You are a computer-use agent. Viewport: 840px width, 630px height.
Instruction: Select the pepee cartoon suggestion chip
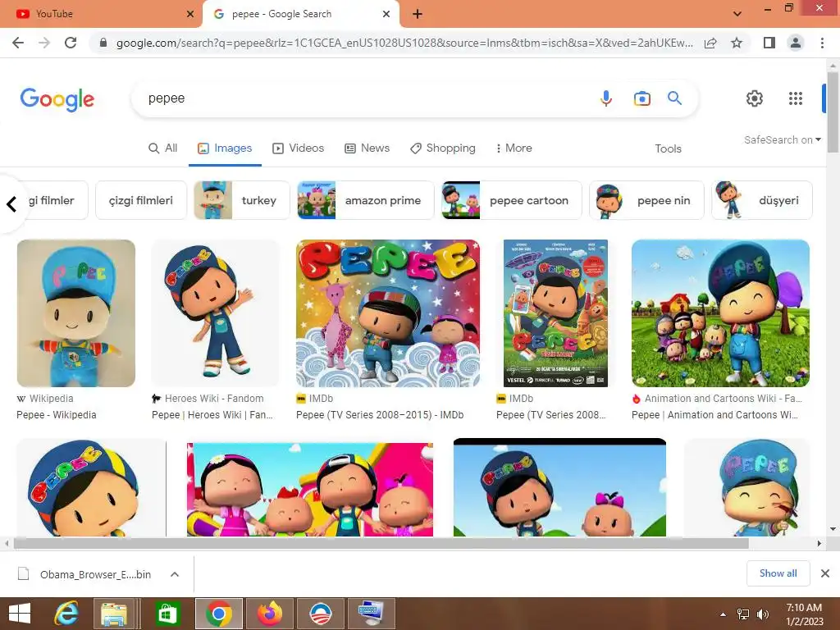[512, 200]
